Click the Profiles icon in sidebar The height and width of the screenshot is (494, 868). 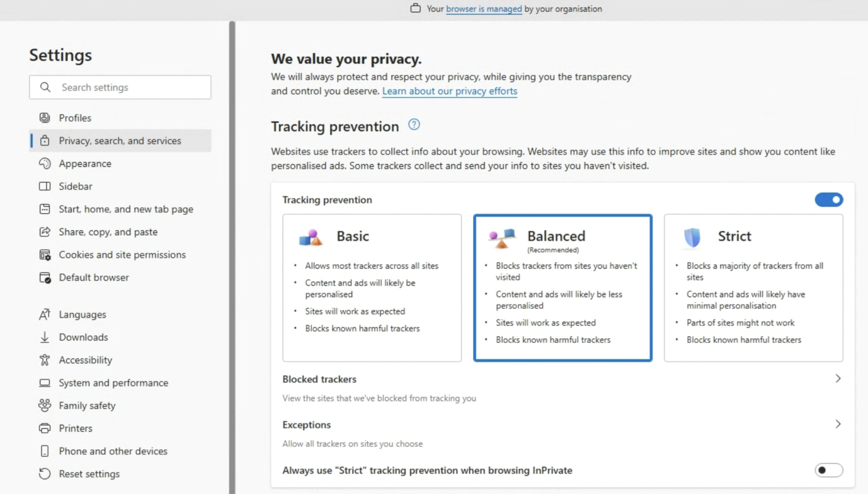coord(45,118)
